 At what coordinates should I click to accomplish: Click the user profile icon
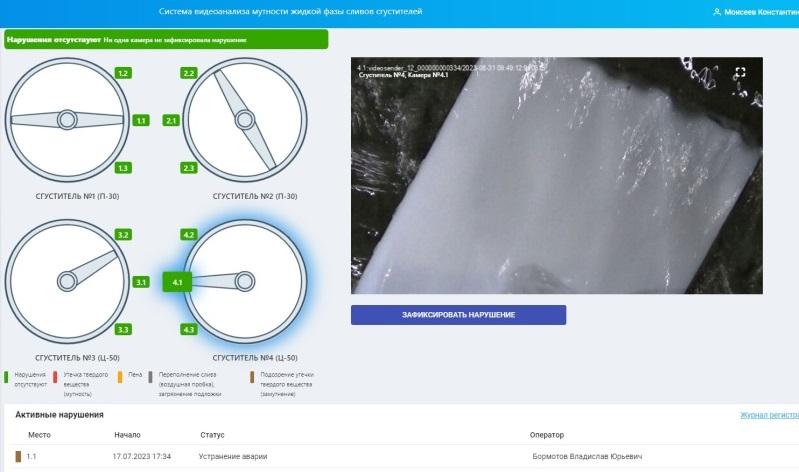click(716, 12)
